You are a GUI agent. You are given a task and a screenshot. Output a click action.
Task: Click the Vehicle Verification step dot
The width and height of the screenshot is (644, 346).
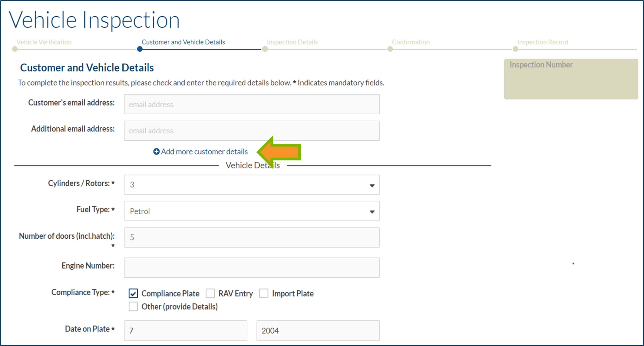[15, 49]
